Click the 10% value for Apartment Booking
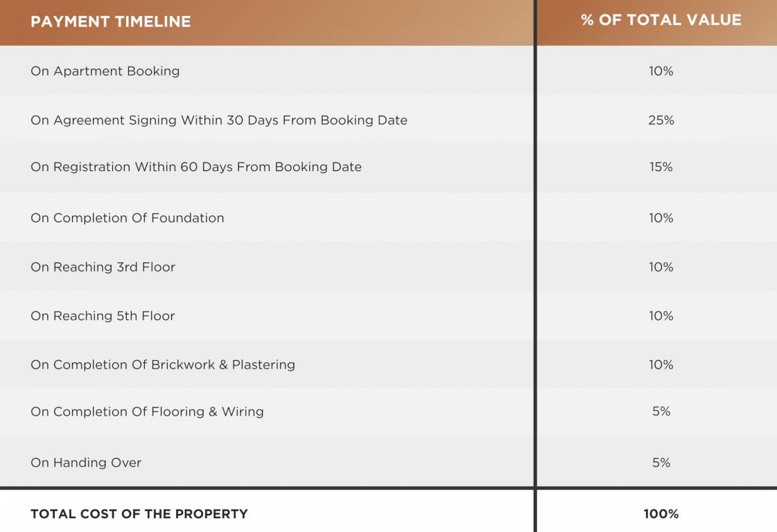 661,71
